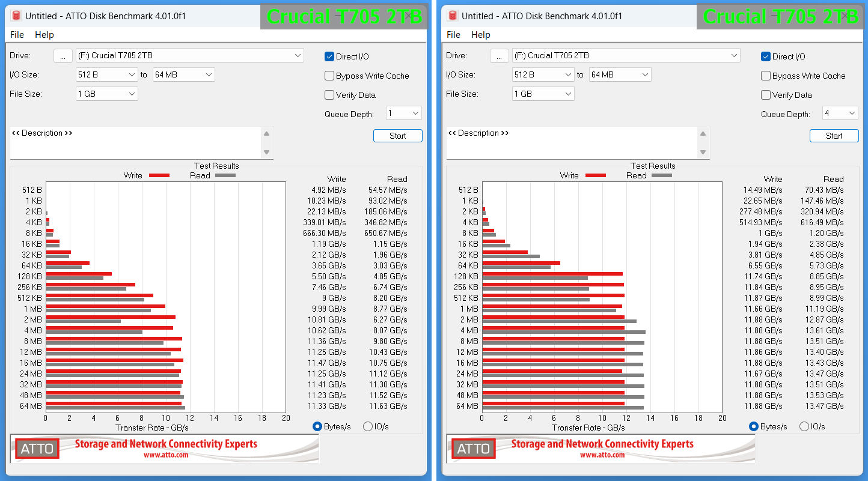Click the gray Read legend swatch in the left window
This screenshot has width=868, height=481.
[x=225, y=175]
